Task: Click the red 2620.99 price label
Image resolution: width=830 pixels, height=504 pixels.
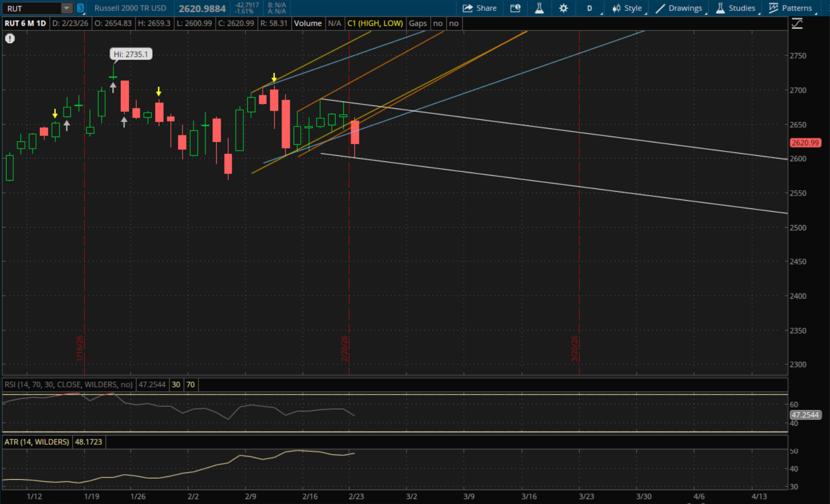Action: coord(805,143)
